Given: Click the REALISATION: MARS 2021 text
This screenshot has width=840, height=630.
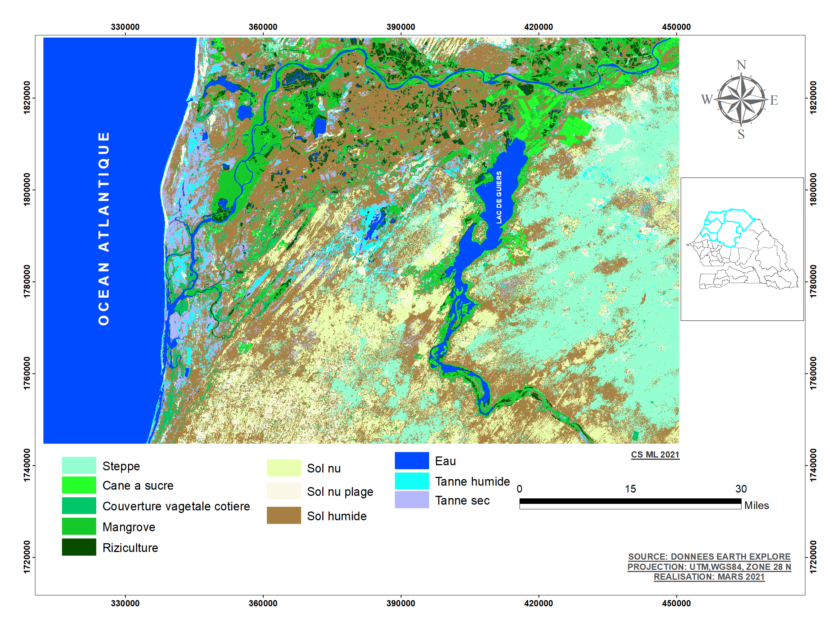Looking at the screenshot, I should coord(709,576).
